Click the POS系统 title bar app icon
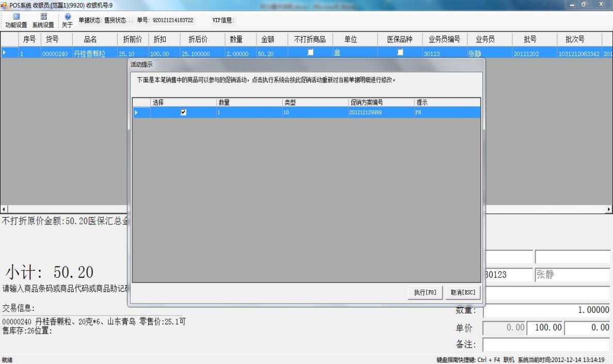613x364 pixels. pyautogui.click(x=4, y=5)
